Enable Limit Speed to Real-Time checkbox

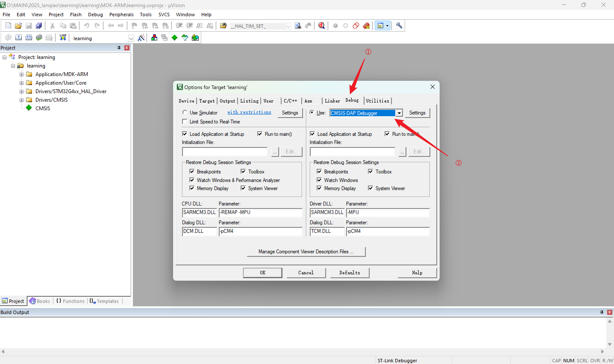185,122
